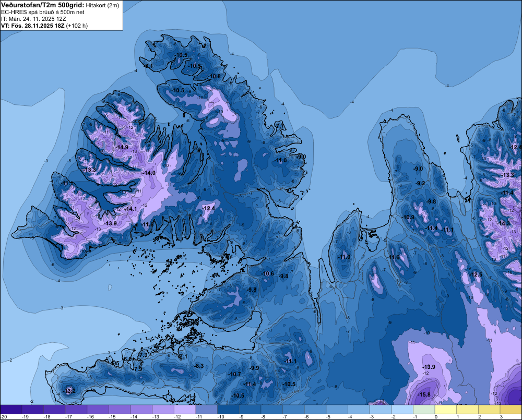
Task: Click the (+102 h) forecast offset text
Action: 77,26
